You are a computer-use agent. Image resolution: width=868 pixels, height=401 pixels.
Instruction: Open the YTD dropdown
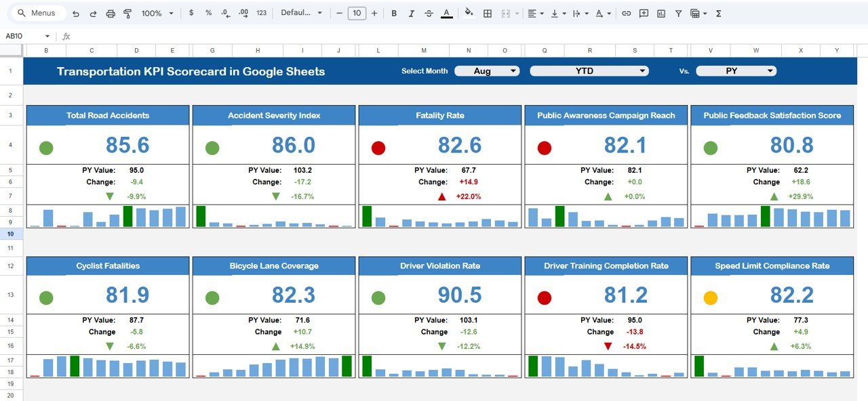coord(589,70)
